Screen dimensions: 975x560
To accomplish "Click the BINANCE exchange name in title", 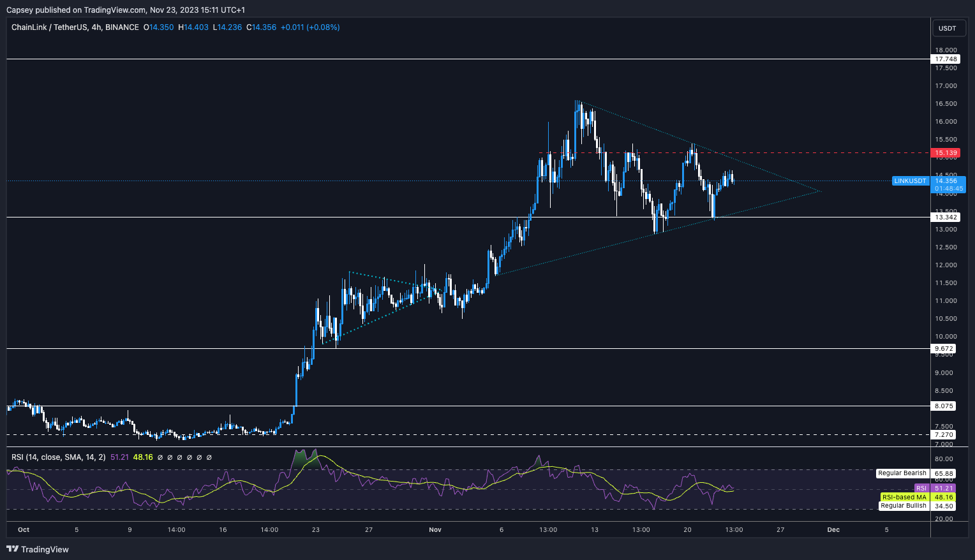I will [122, 27].
